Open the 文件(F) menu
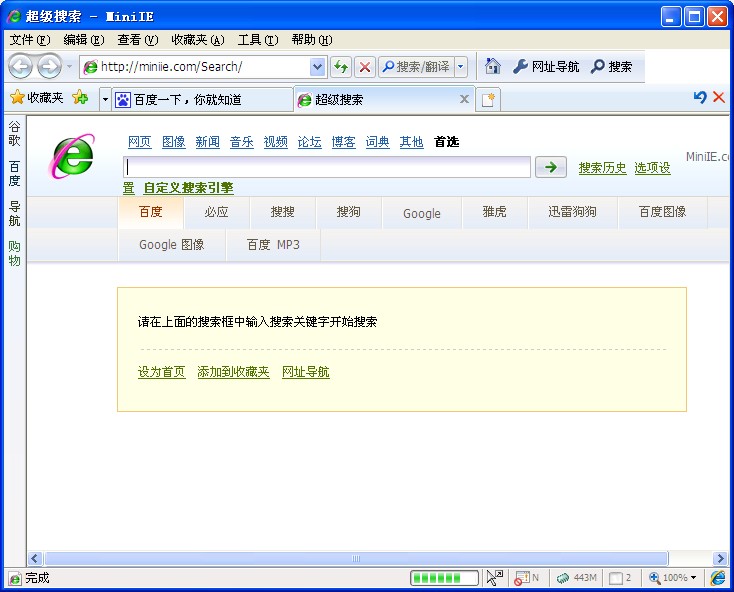Viewport: 734px width, 592px height. coord(29,40)
